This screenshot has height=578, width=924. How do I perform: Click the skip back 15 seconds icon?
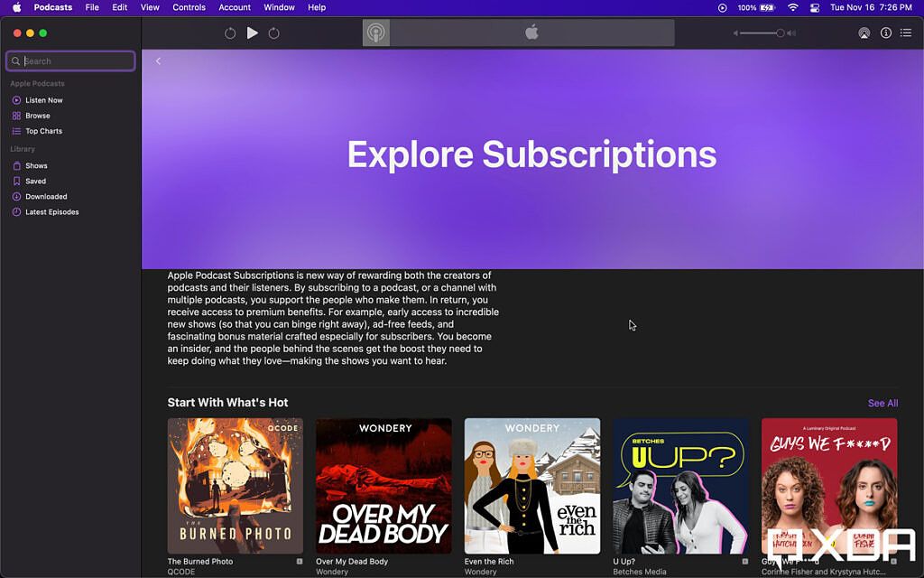coord(229,33)
